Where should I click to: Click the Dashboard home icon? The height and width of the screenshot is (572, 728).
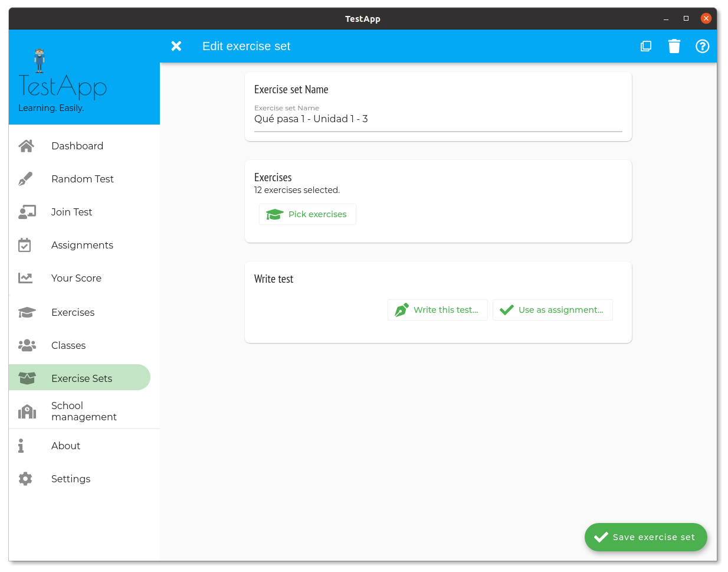tap(27, 146)
